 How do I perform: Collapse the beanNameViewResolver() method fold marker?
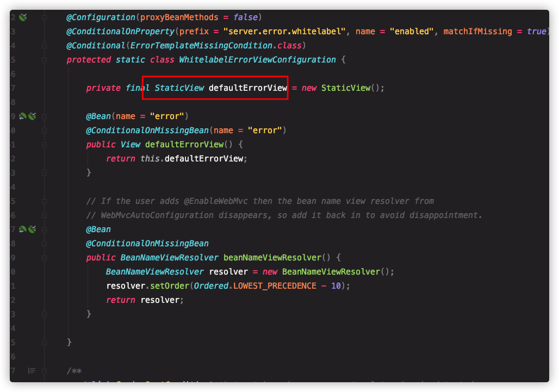click(x=44, y=258)
